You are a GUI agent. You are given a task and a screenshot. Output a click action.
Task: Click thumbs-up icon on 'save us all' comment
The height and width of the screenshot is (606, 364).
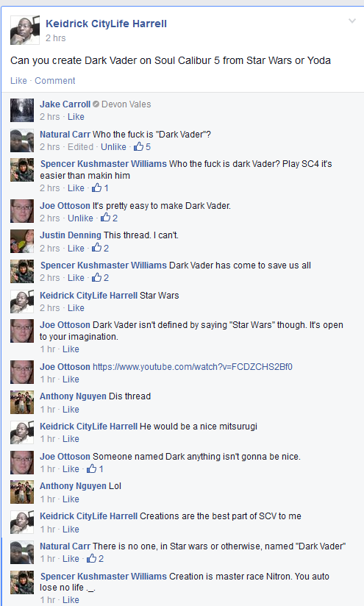[96, 277]
